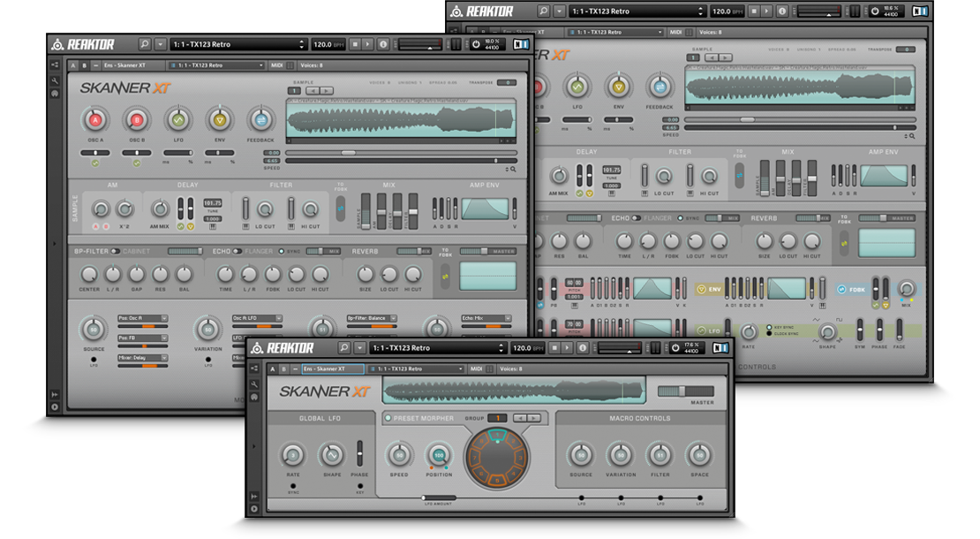The width and height of the screenshot is (980, 539).
Task: Click the info icon in left window header
Action: (x=383, y=44)
